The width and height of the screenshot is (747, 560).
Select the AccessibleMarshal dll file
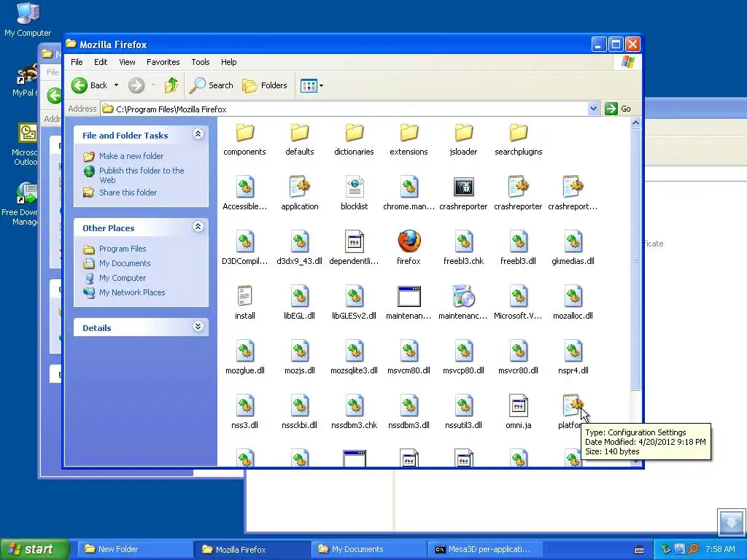[x=245, y=193]
